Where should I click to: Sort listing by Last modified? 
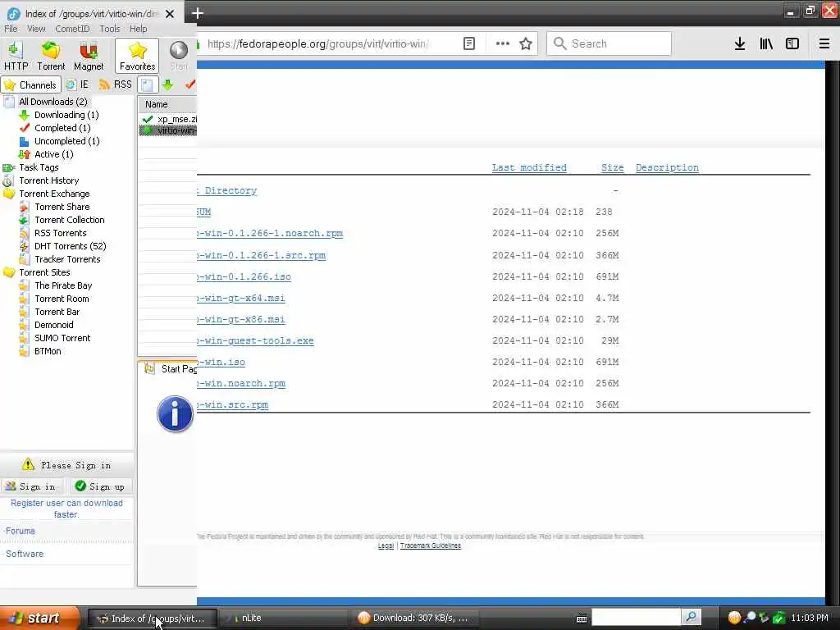(x=529, y=167)
